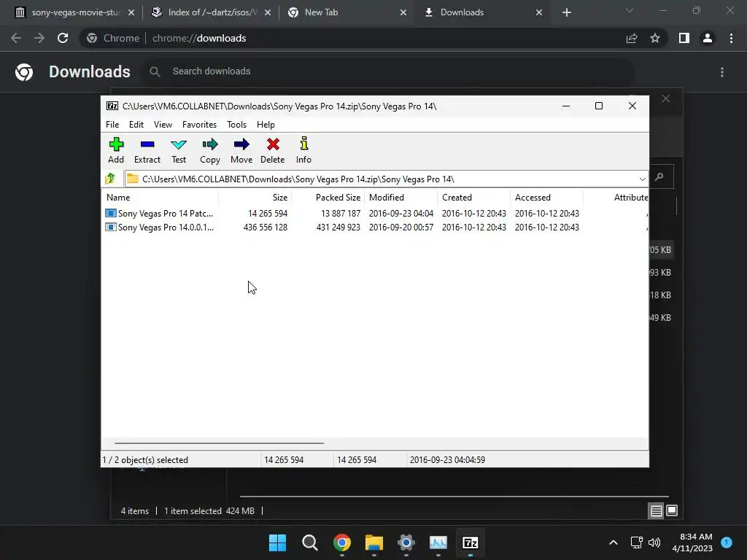Click modified date 2016-09-20 00:57
747x560 pixels.
click(x=401, y=227)
